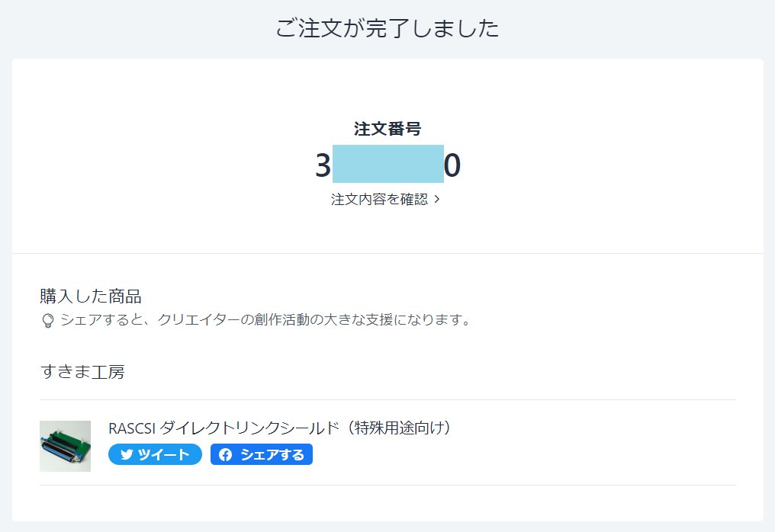The height and width of the screenshot is (532, 775).
Task: Open RASCSI ダイレクトリンクシールド product title
Action: (x=280, y=428)
